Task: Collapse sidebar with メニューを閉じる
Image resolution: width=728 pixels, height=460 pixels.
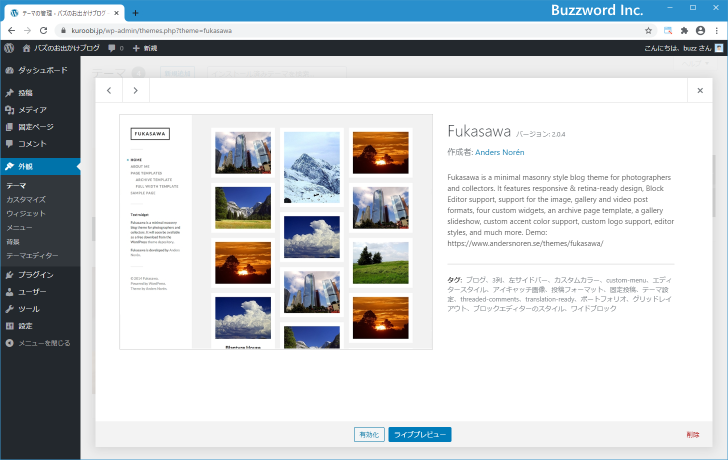Action: pyautogui.click(x=38, y=343)
